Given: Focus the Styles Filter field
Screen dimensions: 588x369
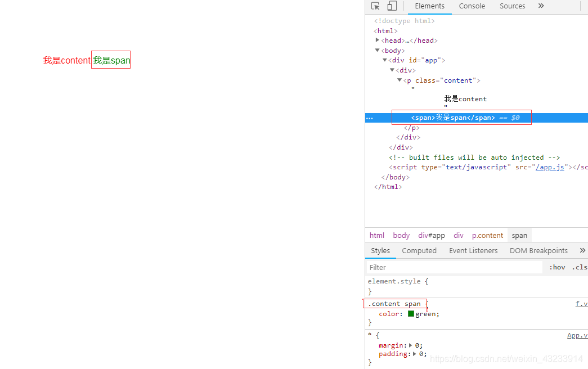Looking at the screenshot, I should click(x=455, y=267).
